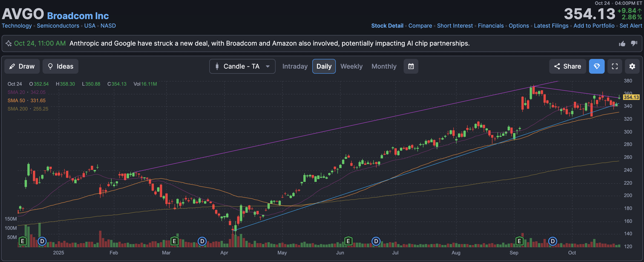Open the calendar date range picker
The height and width of the screenshot is (262, 644).
[411, 66]
